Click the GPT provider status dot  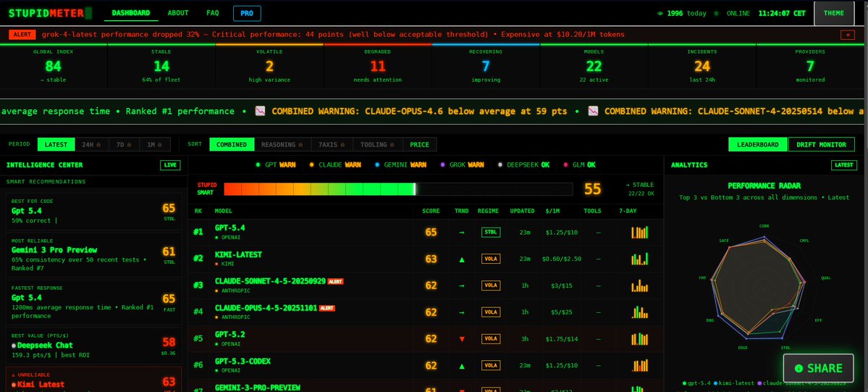tap(258, 164)
